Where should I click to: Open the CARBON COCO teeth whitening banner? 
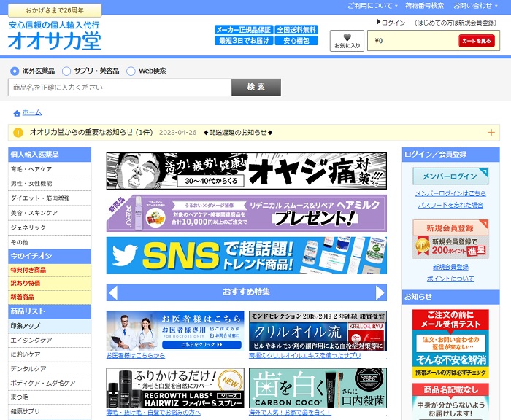pyautogui.click(x=318, y=388)
